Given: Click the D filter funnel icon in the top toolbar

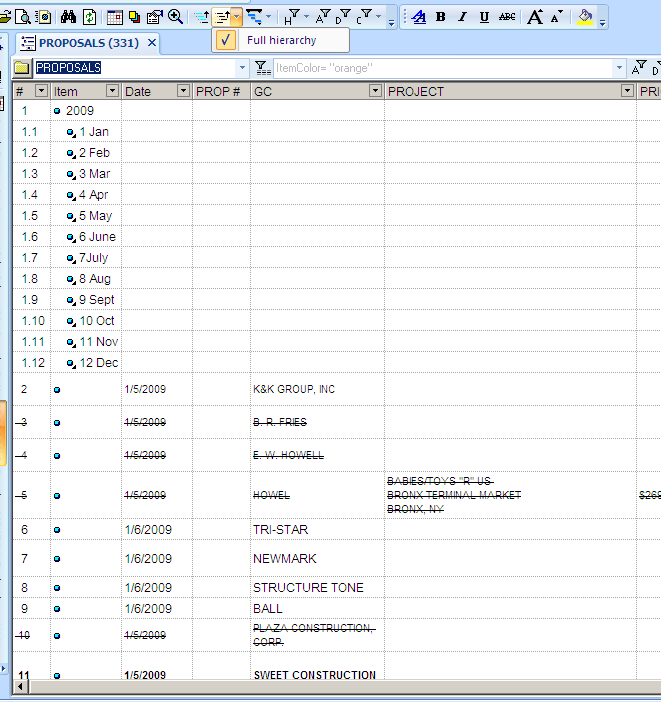Looking at the screenshot, I should 343,17.
